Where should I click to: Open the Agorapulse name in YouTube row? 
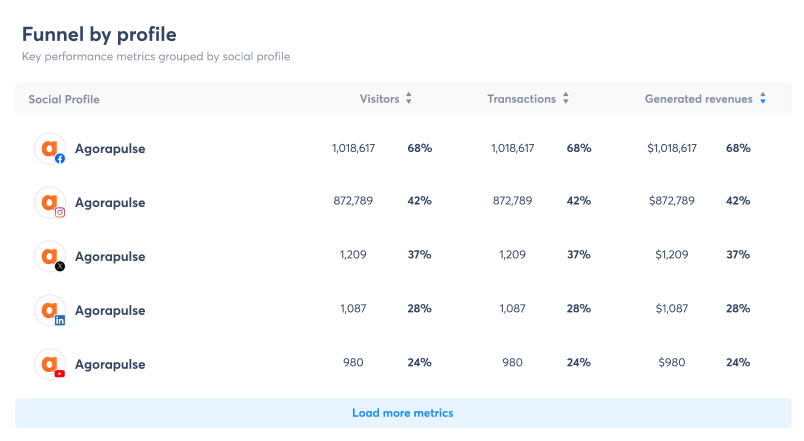[110, 364]
